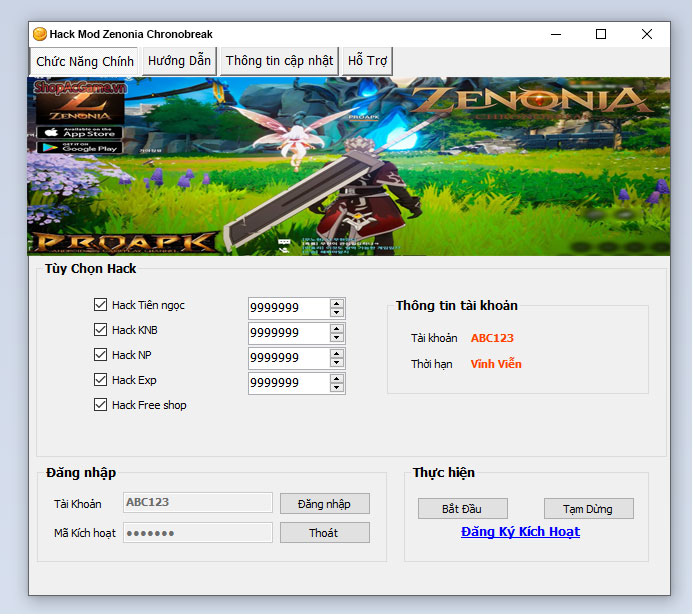Toggle the Hack Exp checkbox
Viewport: 693px width, 616px height.
point(100,380)
